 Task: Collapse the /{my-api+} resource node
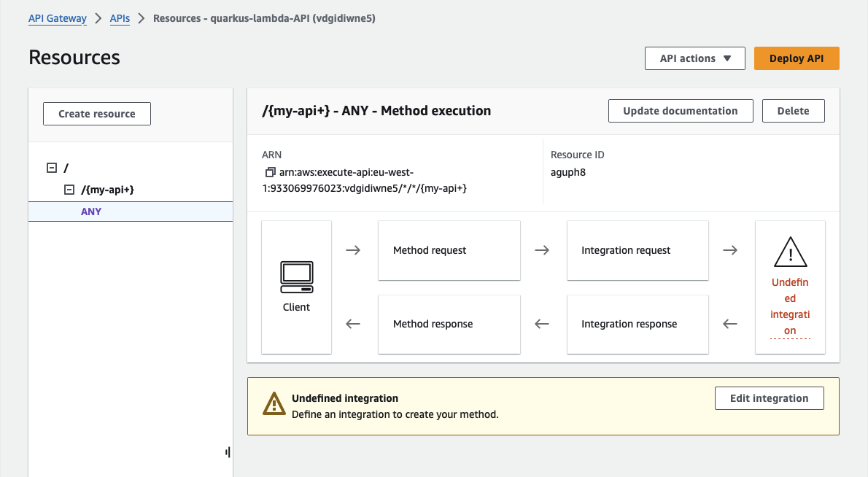point(69,189)
